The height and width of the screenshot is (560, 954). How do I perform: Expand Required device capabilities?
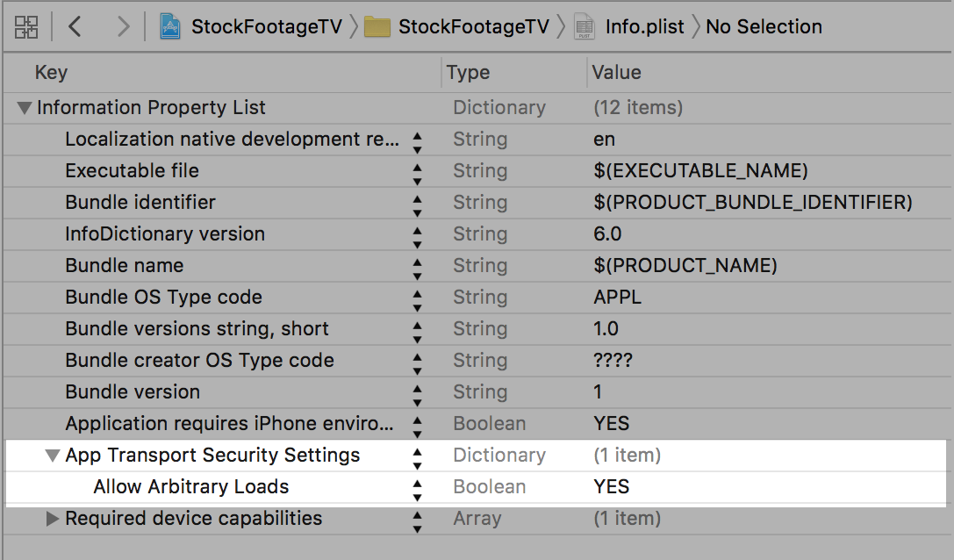(x=53, y=519)
